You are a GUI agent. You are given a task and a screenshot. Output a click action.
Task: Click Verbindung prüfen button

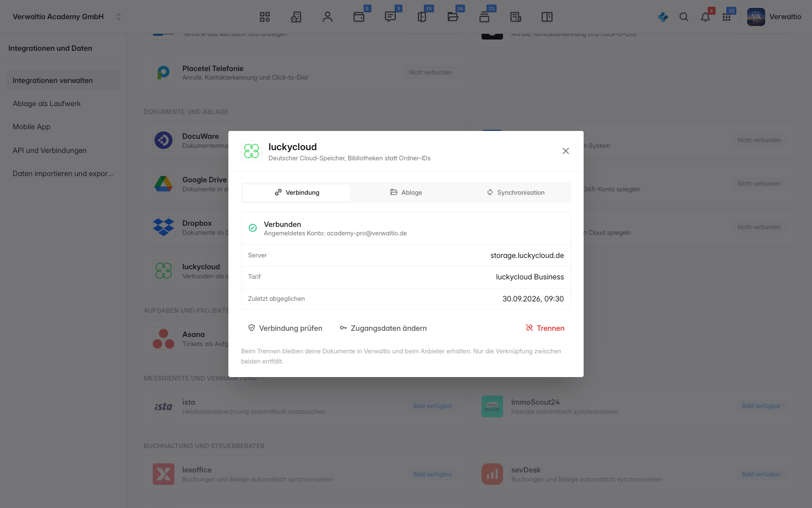[x=285, y=328]
